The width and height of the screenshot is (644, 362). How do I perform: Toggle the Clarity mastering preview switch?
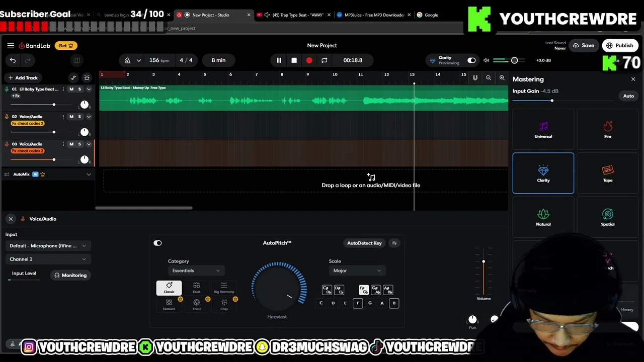pos(471,60)
